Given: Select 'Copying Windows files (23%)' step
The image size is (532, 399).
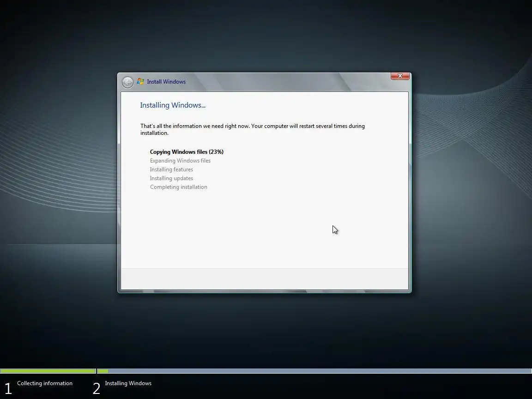Looking at the screenshot, I should pos(187,151).
